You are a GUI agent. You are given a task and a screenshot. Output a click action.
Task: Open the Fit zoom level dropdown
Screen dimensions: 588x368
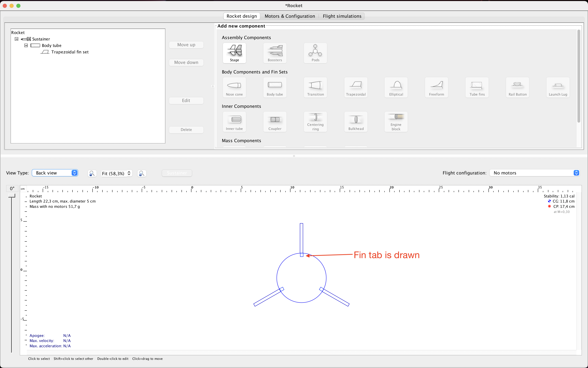(117, 173)
